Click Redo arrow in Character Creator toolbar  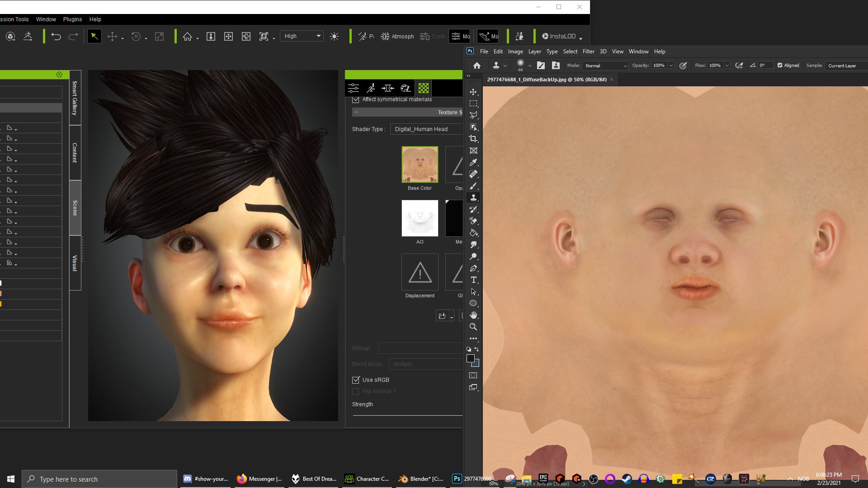click(x=73, y=37)
